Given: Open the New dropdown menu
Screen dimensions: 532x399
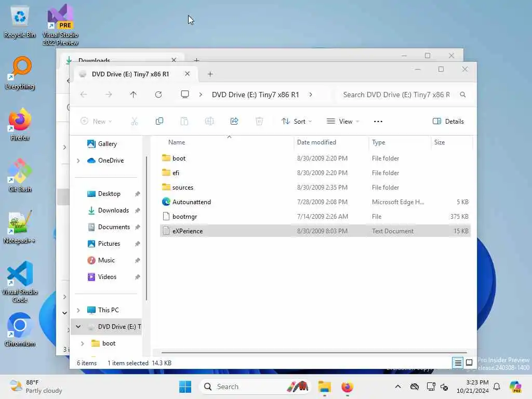Looking at the screenshot, I should point(96,122).
